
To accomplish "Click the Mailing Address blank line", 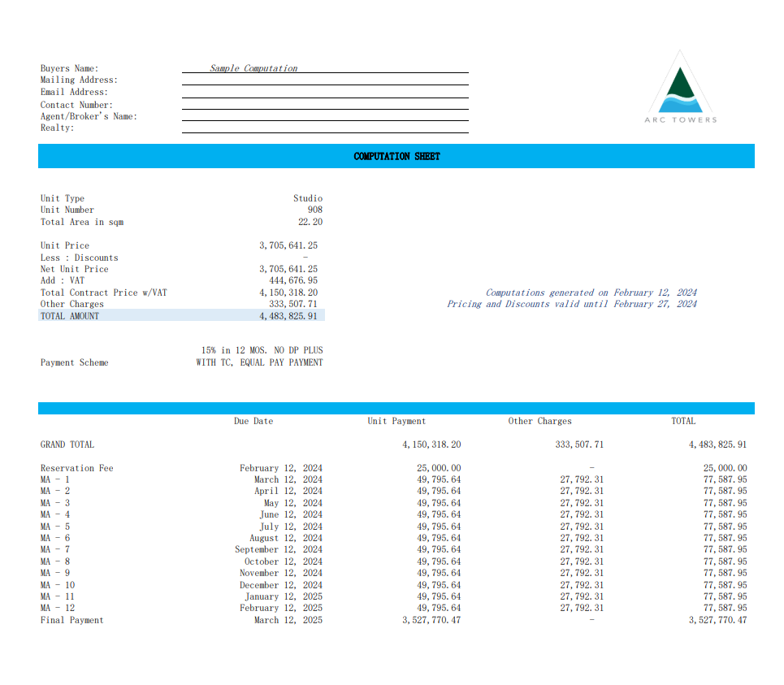I will pyautogui.click(x=325, y=80).
